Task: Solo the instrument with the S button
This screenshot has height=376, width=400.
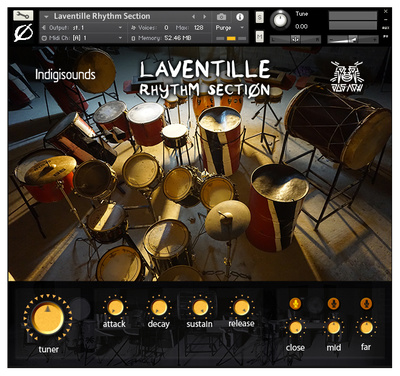Action: [260, 17]
